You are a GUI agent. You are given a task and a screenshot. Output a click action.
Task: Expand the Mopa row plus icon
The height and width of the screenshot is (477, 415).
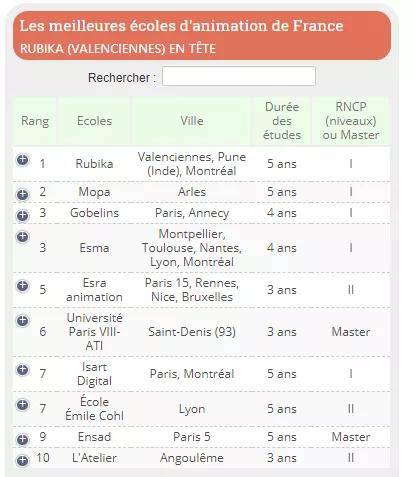tap(22, 195)
